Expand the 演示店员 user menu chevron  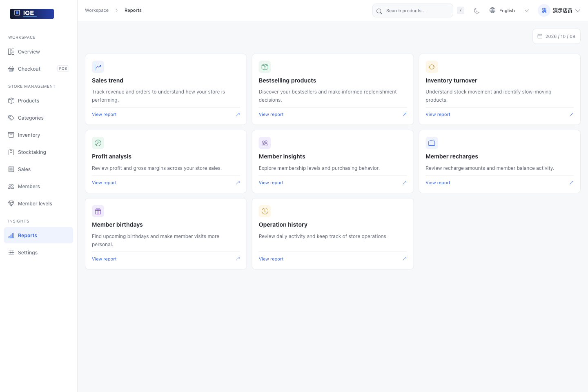click(x=578, y=11)
